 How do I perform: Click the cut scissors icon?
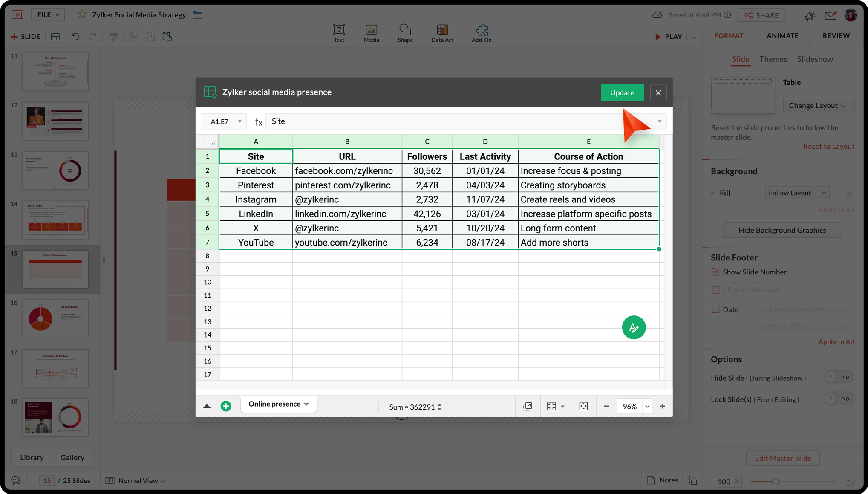pyautogui.click(x=133, y=37)
